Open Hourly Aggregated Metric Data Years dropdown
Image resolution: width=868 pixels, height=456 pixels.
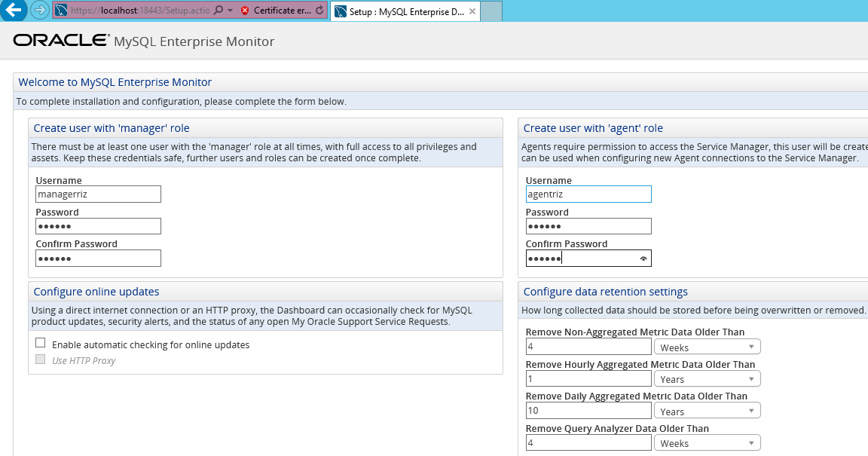(707, 379)
